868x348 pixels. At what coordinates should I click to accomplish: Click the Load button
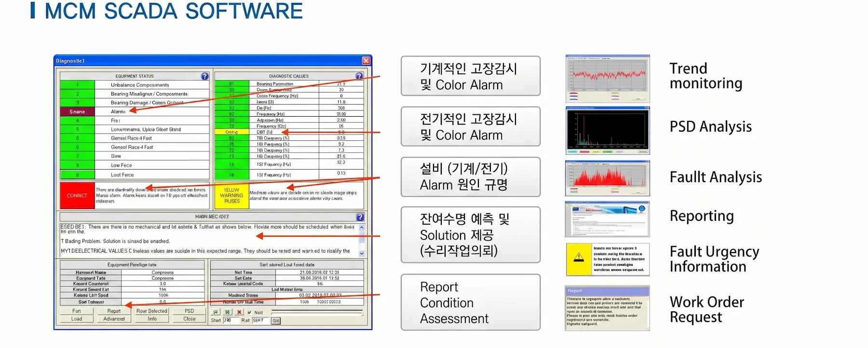click(77, 319)
